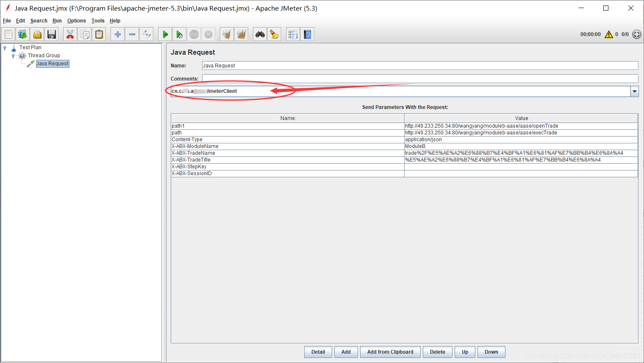The width and height of the screenshot is (644, 363).
Task: Click the Cut scissors icon
Action: [x=70, y=34]
